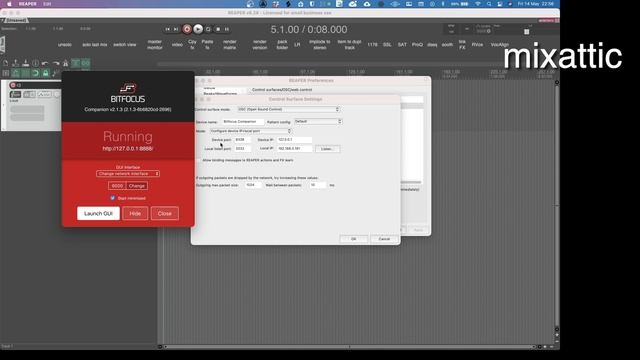The width and height of the screenshot is (640, 360).
Task: Click the 'SSL' toolbar button
Action: 387,44
